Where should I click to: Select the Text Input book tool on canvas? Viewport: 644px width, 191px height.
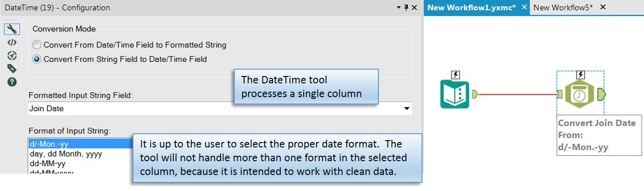(455, 94)
